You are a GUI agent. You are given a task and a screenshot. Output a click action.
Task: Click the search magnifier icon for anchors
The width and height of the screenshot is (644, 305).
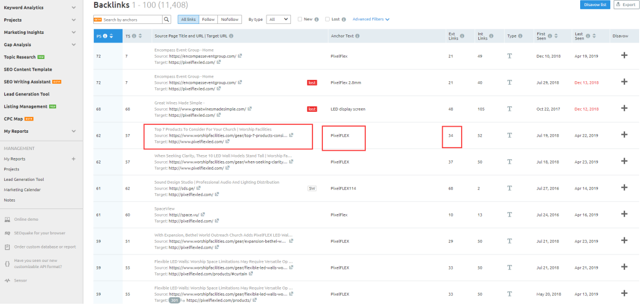coord(166,20)
